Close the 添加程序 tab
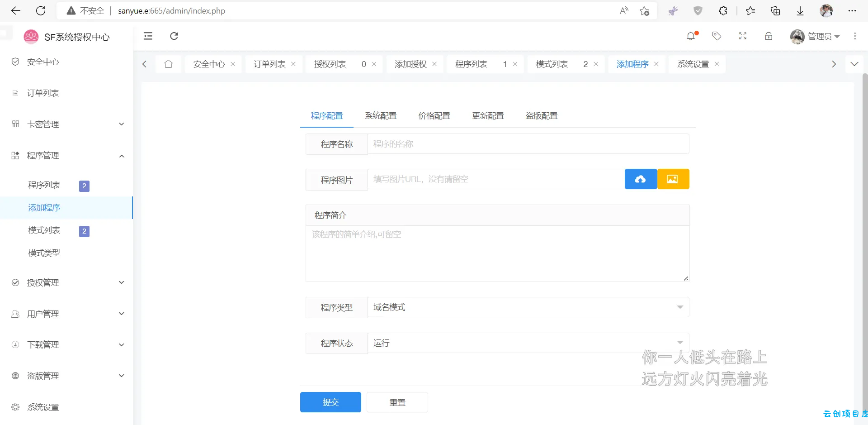 tap(656, 64)
